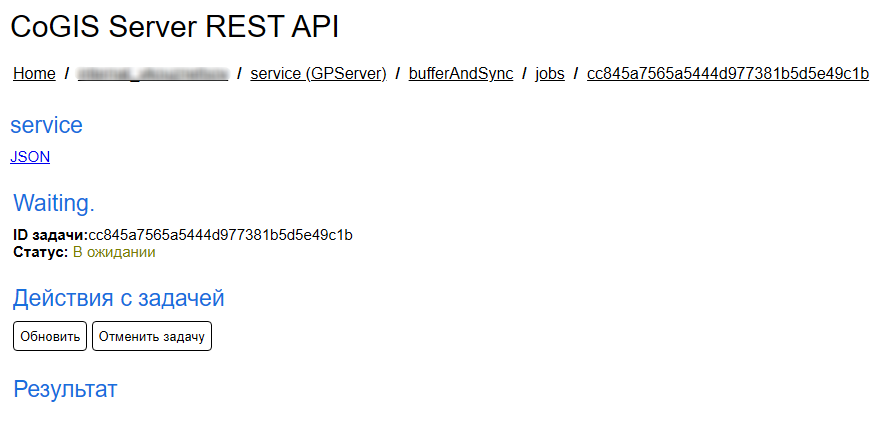Click the "Действия с задачей" heading
Screen dimensions: 885x423
click(118, 298)
